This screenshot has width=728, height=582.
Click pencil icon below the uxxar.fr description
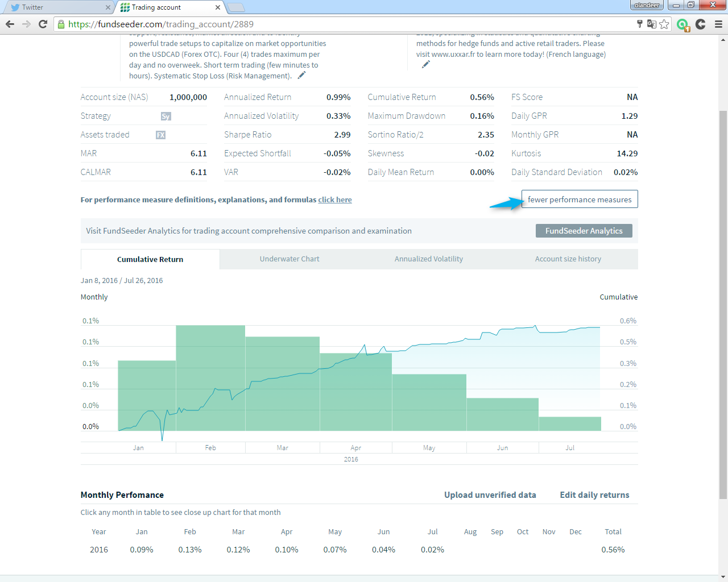pos(425,64)
